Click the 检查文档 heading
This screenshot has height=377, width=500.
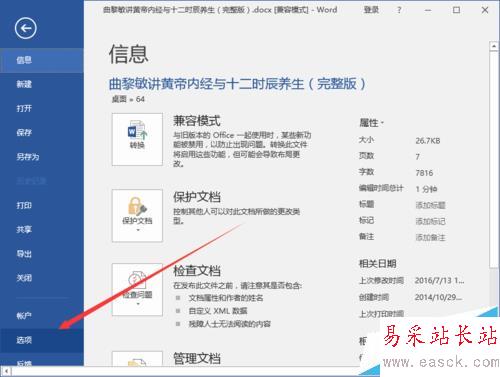[x=197, y=271]
